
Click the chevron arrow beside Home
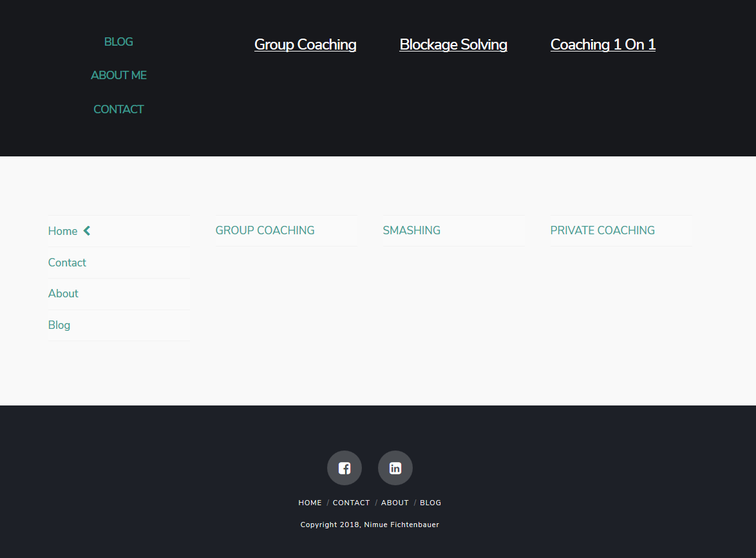(87, 230)
